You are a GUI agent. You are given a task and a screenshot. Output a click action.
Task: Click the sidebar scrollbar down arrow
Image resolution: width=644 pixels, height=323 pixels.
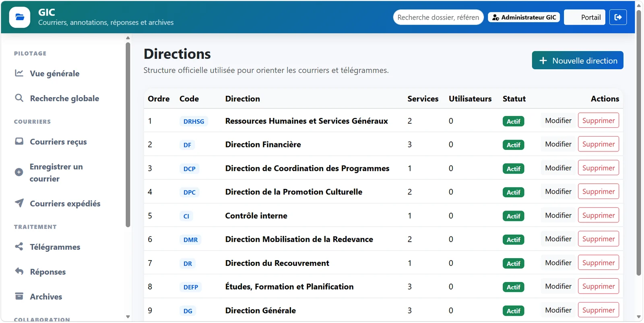(128, 317)
